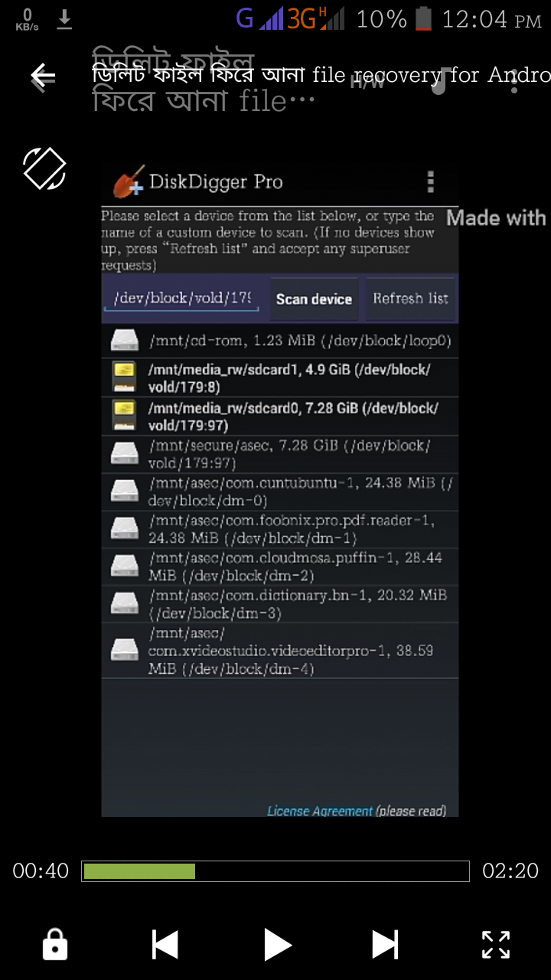The image size is (551, 980).
Task: Focus the /dev/block/vold device path field
Action: (181, 298)
